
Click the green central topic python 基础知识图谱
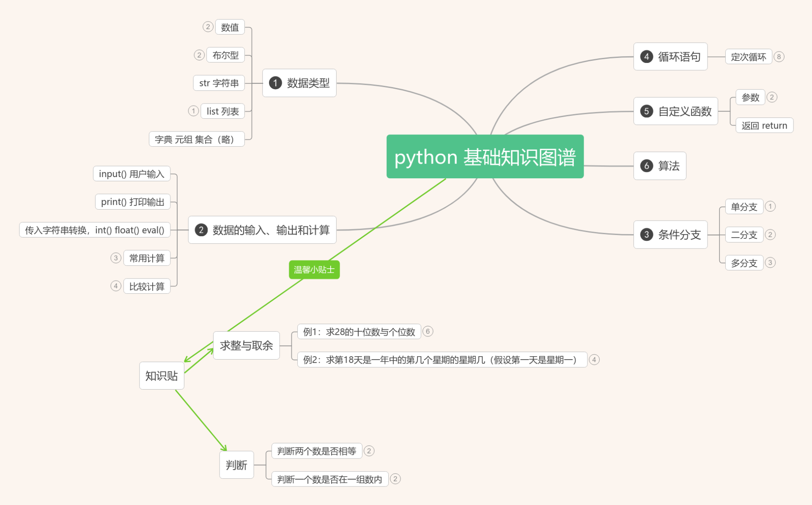485,157
